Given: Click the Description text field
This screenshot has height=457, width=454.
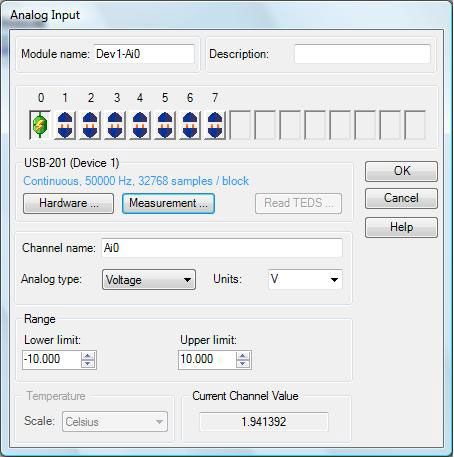Looking at the screenshot, I should [362, 54].
